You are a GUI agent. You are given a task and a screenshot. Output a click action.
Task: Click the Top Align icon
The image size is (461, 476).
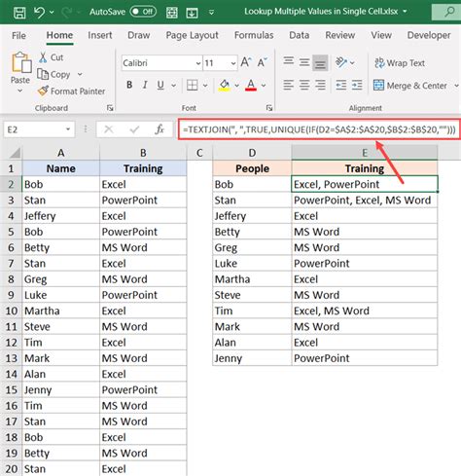pos(288,61)
